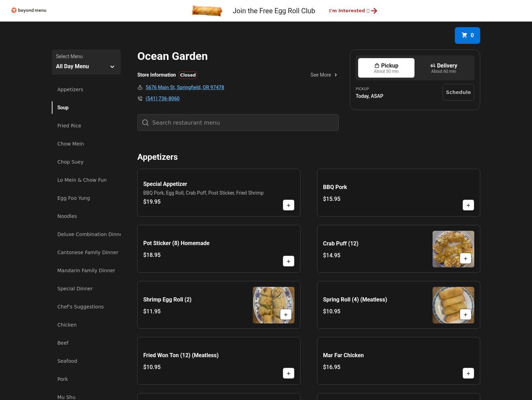Viewport: 532px width, 400px height.
Task: Open the shopping cart
Action: [467, 36]
